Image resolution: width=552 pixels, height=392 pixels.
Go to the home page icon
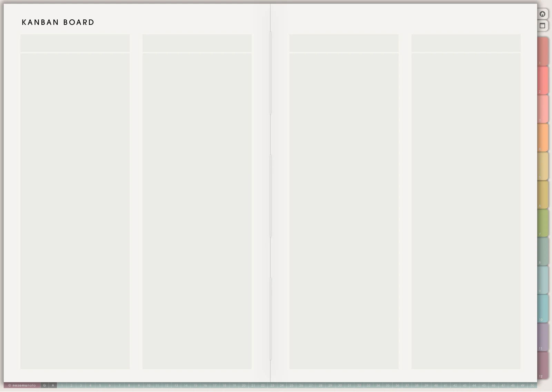pyautogui.click(x=542, y=14)
